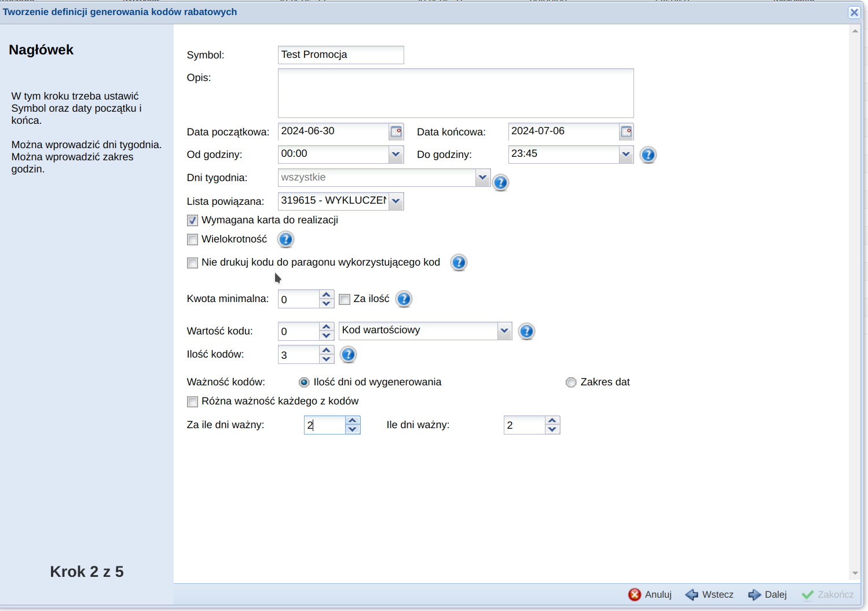Viewport: 868px width, 611px height.
Task: Decrease Kwota minimalna value
Action: [327, 304]
